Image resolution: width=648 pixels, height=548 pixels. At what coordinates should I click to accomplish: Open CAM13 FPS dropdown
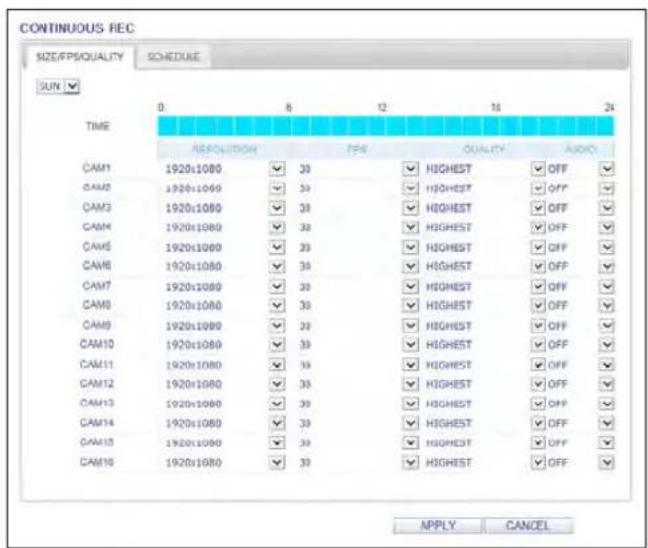pyautogui.click(x=410, y=403)
